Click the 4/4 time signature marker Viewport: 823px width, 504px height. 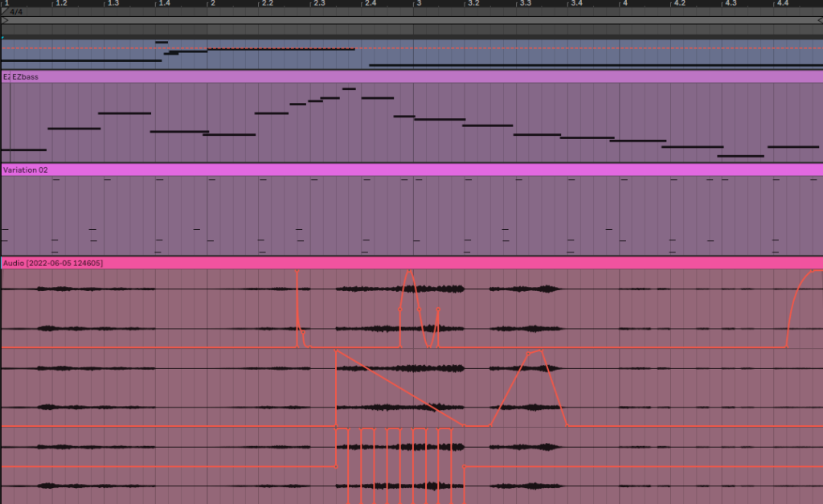tap(15, 12)
